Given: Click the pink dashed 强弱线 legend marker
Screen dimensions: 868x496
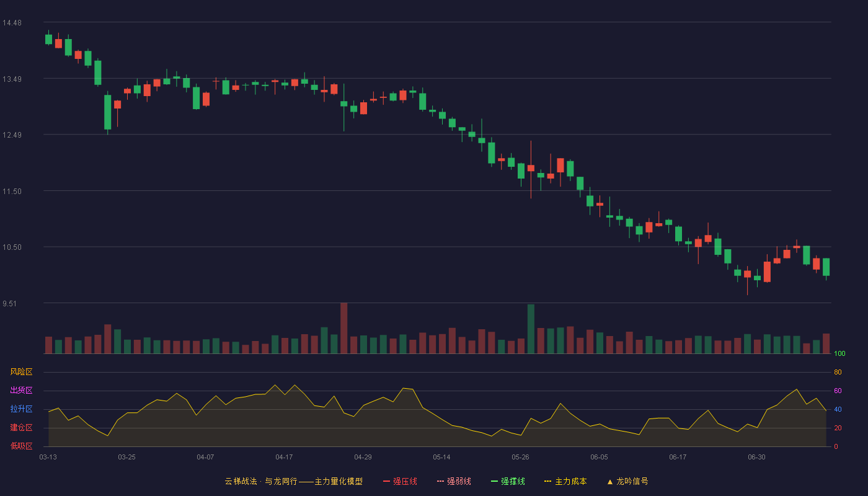Looking at the screenshot, I should click(441, 481).
